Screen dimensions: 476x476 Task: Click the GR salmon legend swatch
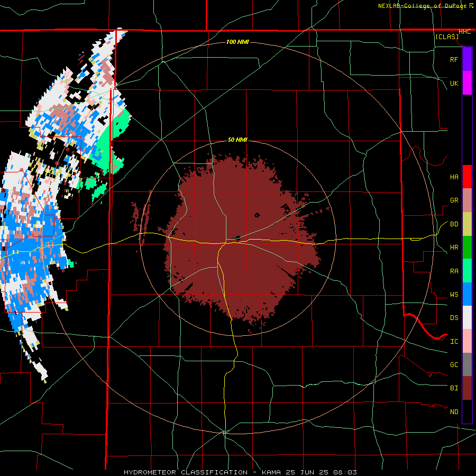point(467,200)
